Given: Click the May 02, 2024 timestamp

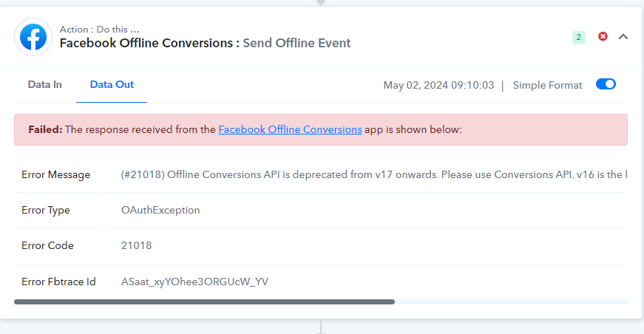Looking at the screenshot, I should [438, 85].
